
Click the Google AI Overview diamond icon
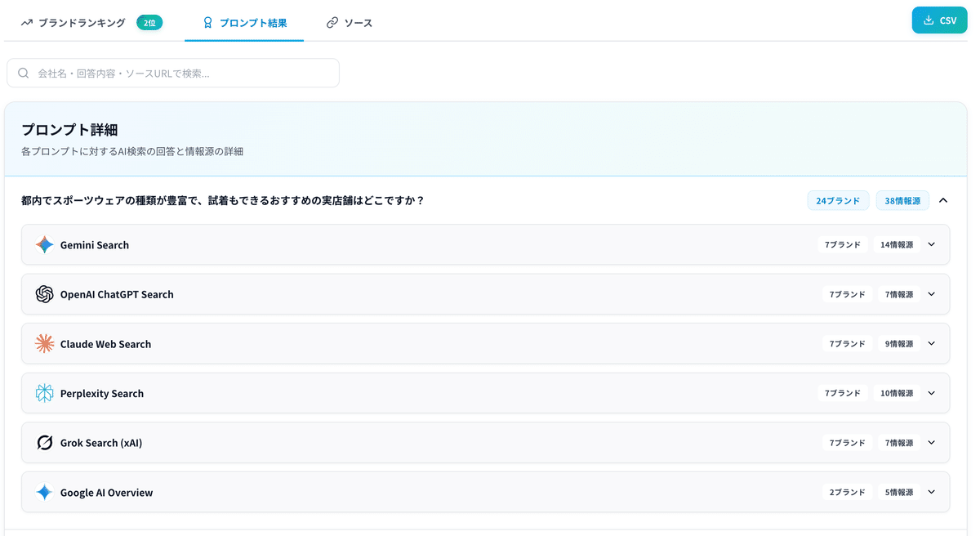pos(44,492)
